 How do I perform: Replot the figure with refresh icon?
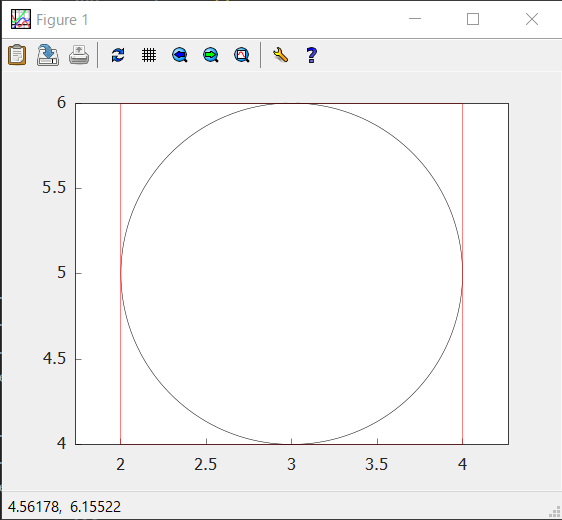point(118,55)
